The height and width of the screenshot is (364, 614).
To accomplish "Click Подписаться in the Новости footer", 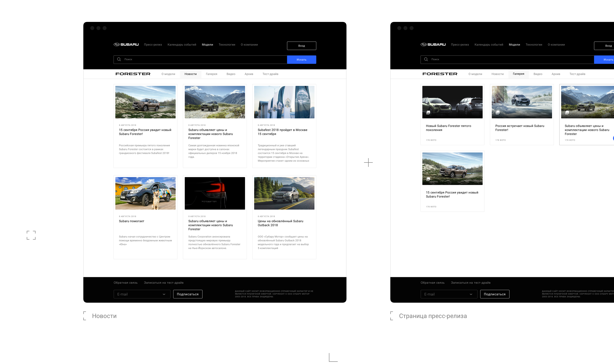I will click(x=188, y=294).
